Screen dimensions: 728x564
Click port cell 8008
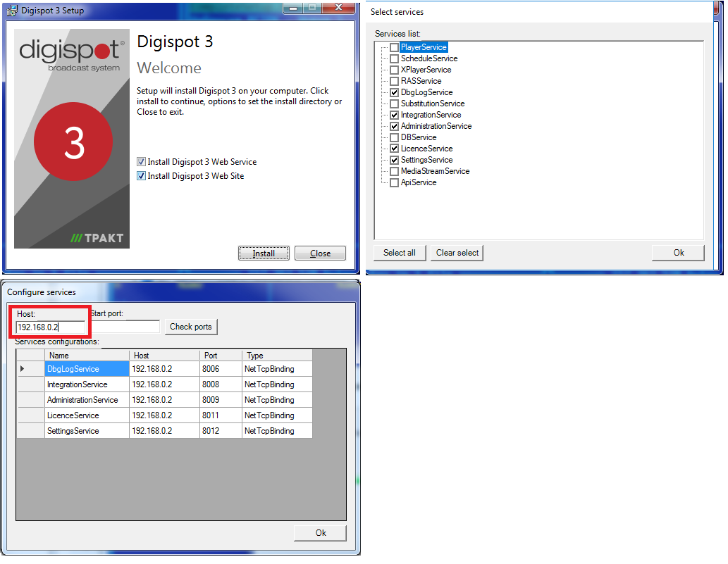[x=221, y=384]
